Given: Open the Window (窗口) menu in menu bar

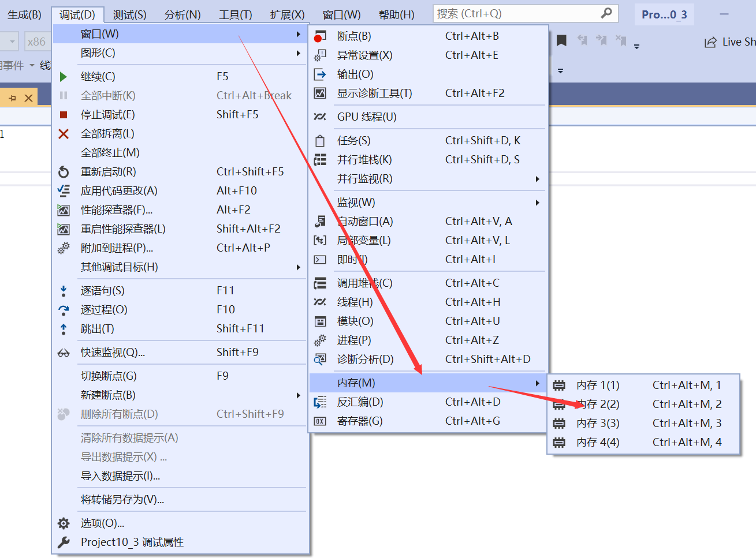Looking at the screenshot, I should (341, 14).
